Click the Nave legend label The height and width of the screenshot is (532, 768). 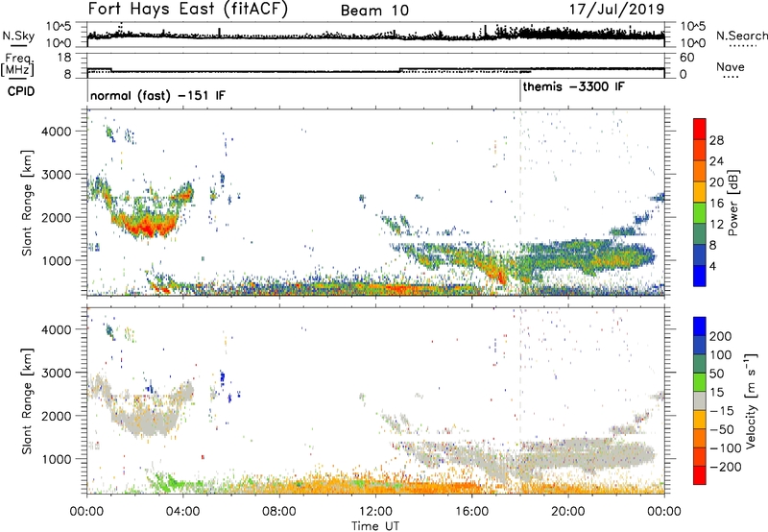pyautogui.click(x=731, y=67)
